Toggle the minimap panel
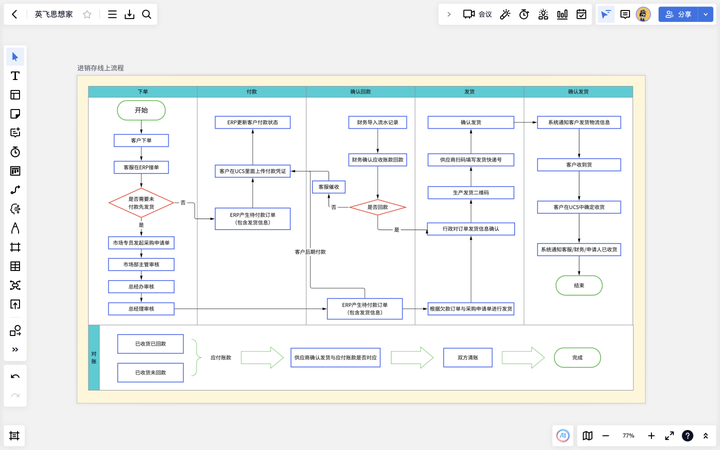The image size is (720, 450). coord(587,435)
